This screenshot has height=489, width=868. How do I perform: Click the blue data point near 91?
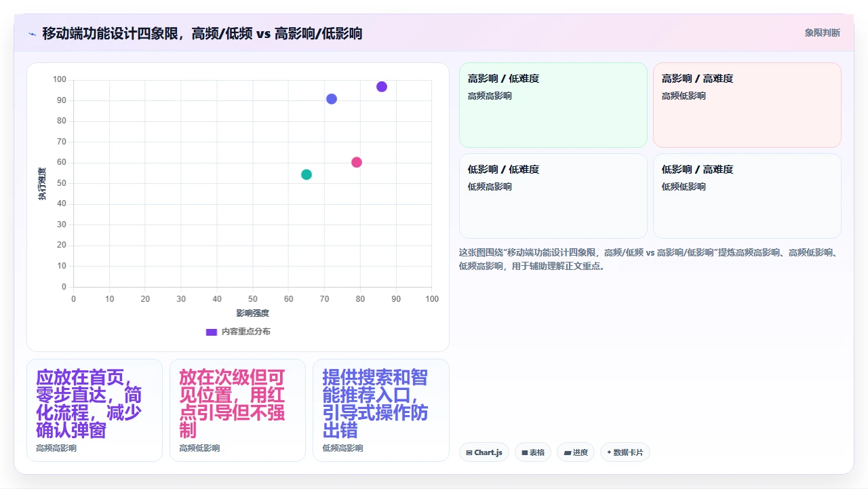[x=332, y=99]
